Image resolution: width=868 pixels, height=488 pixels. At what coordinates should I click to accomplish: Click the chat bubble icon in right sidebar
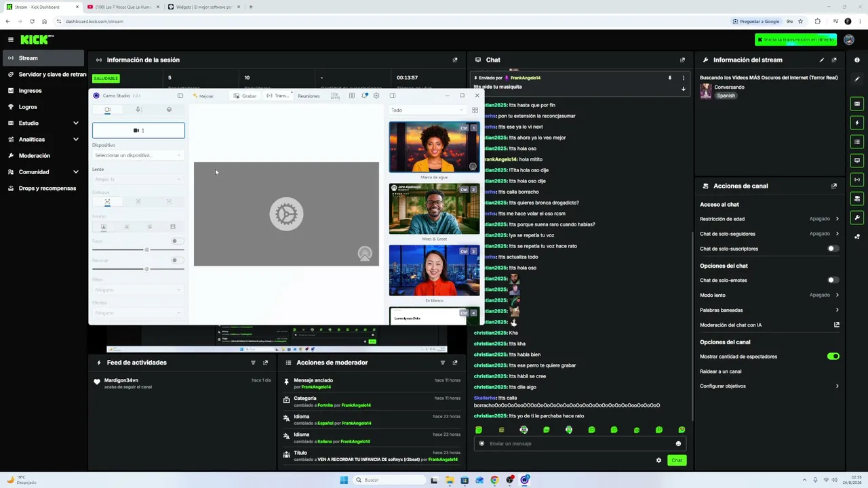(857, 161)
